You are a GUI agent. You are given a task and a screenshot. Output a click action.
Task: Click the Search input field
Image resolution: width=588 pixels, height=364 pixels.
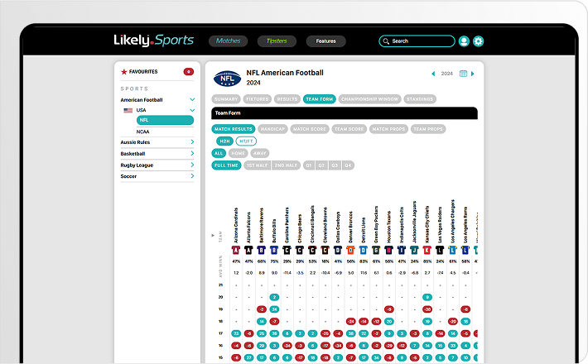click(x=417, y=41)
